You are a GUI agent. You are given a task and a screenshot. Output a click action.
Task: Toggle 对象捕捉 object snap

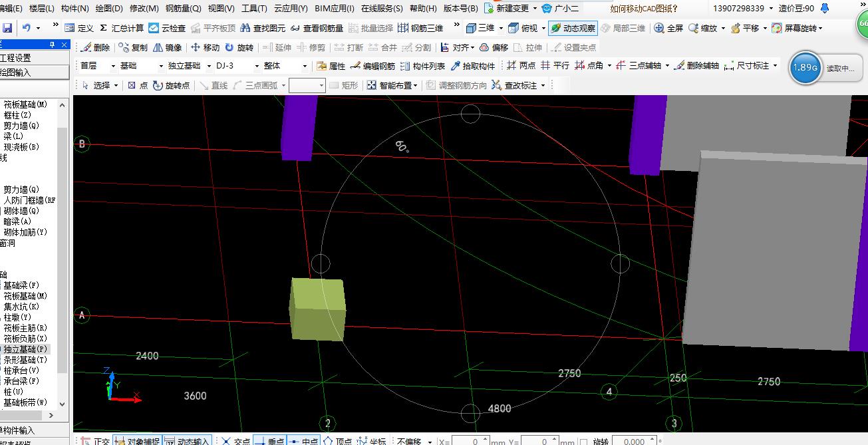coord(136,441)
